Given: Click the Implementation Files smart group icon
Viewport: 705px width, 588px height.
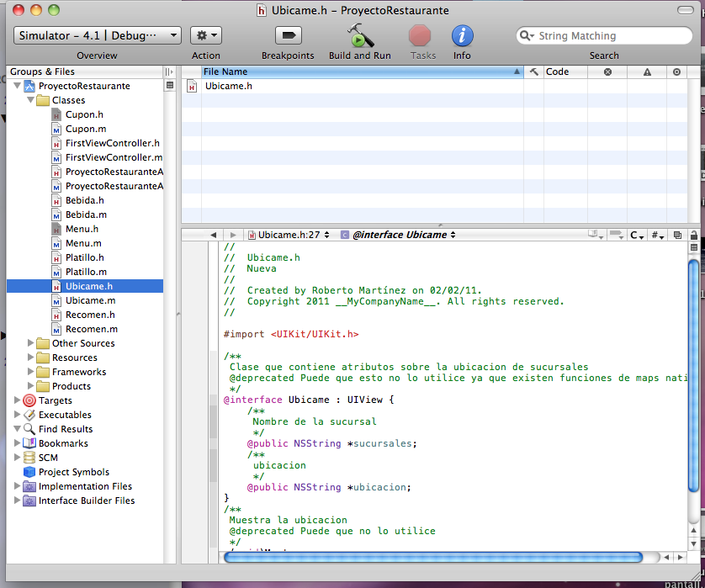Looking at the screenshot, I should 29,486.
